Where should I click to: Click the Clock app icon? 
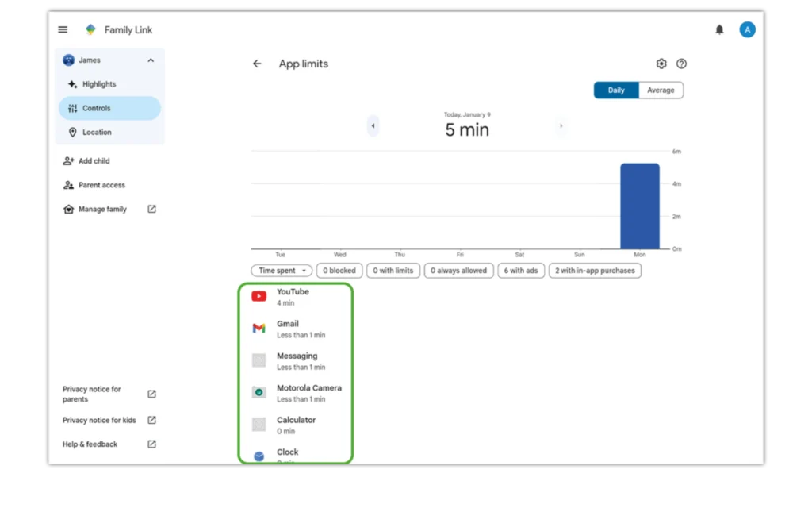click(259, 456)
